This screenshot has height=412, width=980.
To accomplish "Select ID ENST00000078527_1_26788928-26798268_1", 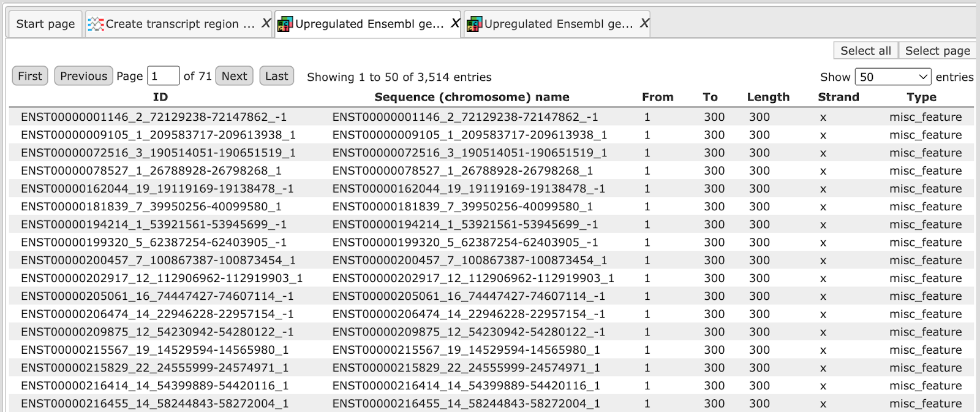I will pos(151,170).
